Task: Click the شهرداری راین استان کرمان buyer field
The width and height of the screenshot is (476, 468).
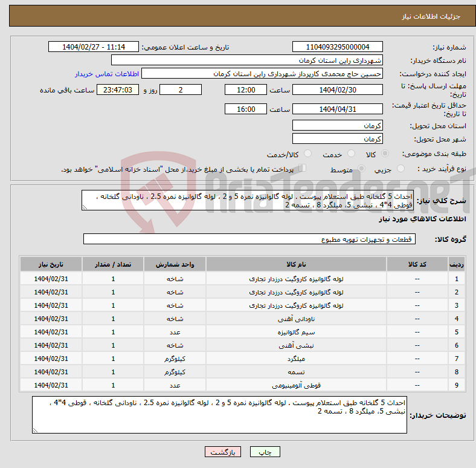Action: pos(247,60)
